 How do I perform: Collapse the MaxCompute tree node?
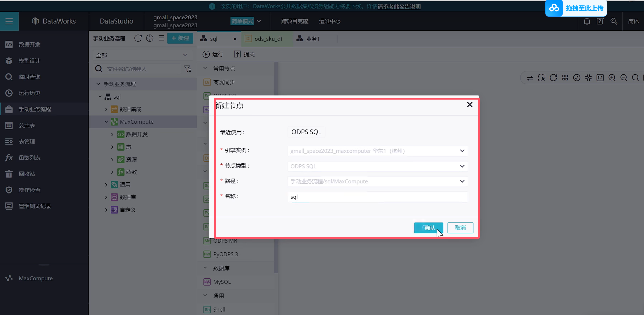(x=106, y=122)
